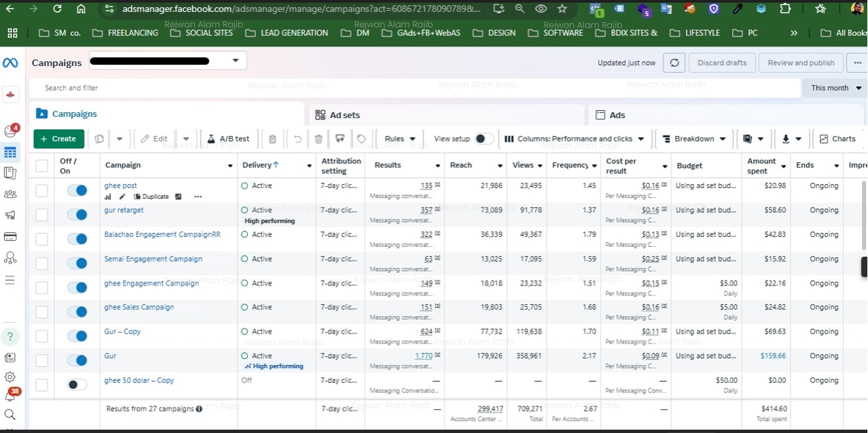The height and width of the screenshot is (433, 868).
Task: Click the refresh data icon button
Action: click(674, 63)
